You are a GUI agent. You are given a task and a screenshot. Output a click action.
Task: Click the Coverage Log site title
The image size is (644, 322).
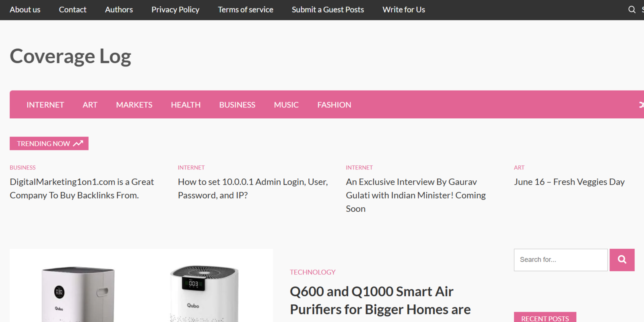[70, 56]
